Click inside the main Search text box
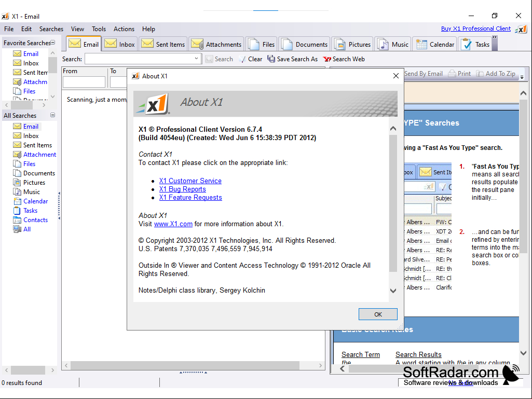This screenshot has height=399, width=532. (139, 59)
